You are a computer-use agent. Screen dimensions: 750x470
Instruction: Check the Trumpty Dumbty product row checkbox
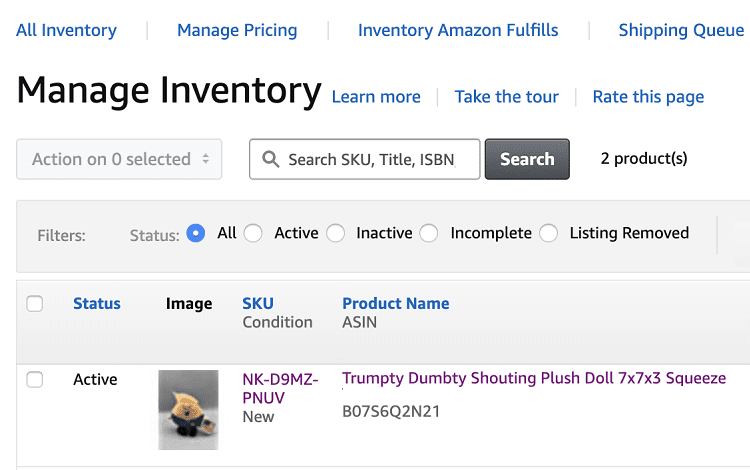pos(34,380)
